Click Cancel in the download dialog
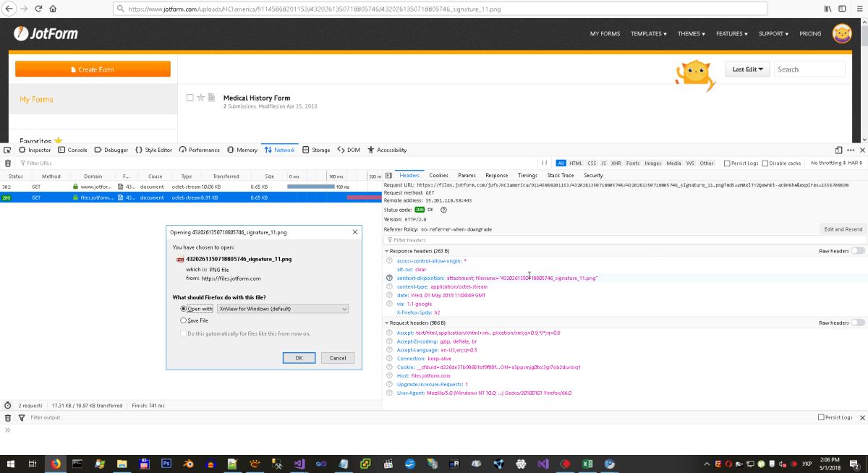The height and width of the screenshot is (473, 868). tap(338, 358)
